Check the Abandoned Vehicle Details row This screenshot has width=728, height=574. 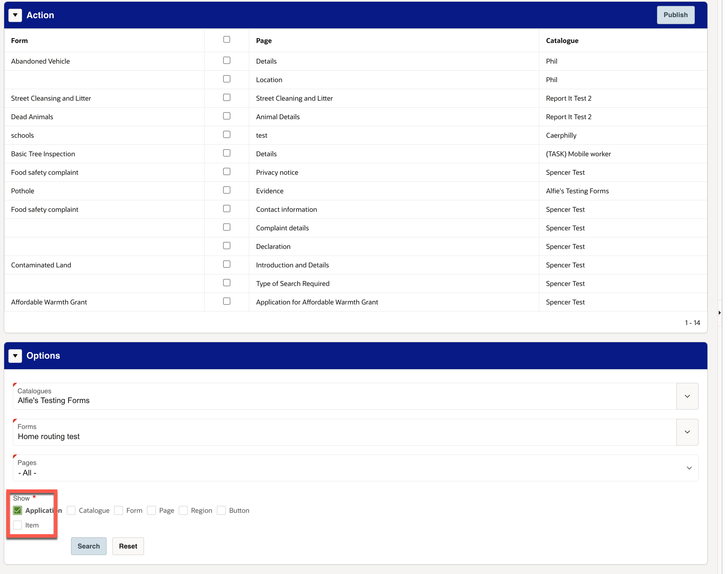[x=227, y=60]
